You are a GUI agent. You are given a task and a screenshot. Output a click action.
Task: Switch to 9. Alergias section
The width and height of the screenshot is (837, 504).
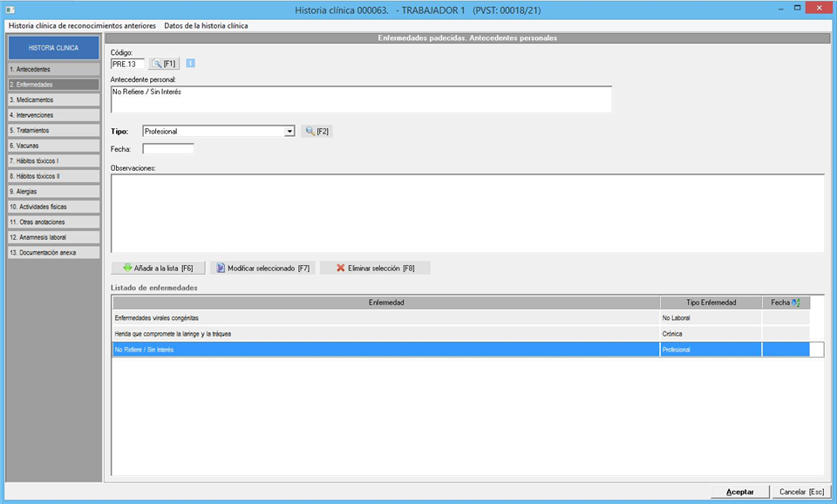(x=52, y=191)
